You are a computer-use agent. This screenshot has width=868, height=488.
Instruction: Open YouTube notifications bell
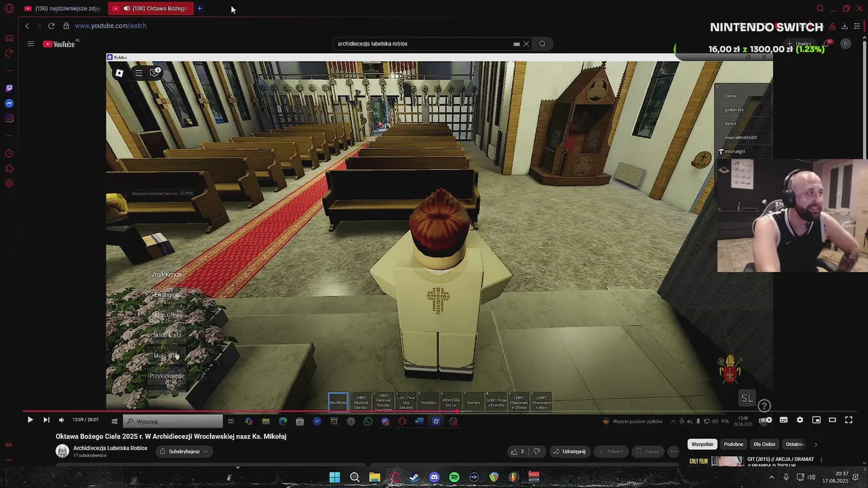(828, 44)
